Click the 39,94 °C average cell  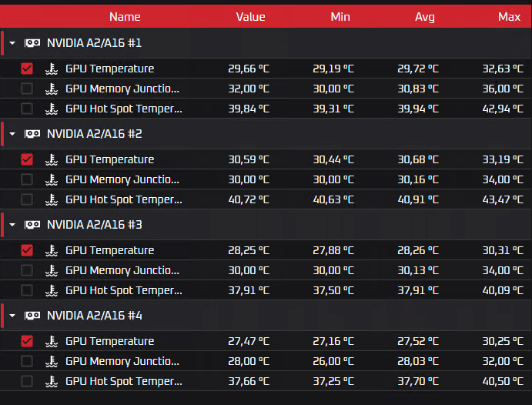point(418,109)
